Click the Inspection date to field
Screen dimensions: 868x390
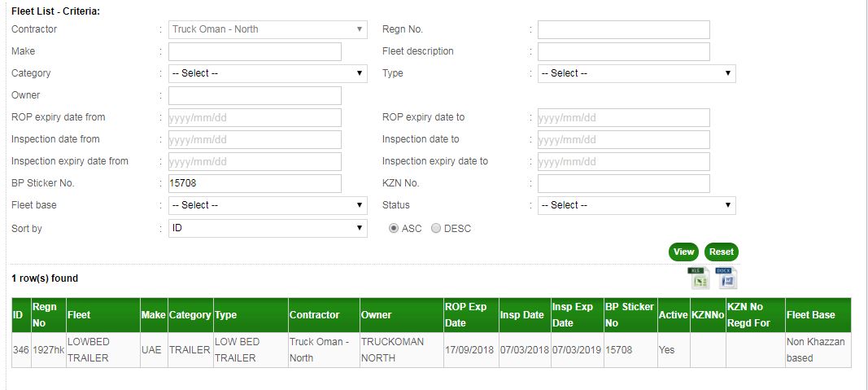(623, 139)
